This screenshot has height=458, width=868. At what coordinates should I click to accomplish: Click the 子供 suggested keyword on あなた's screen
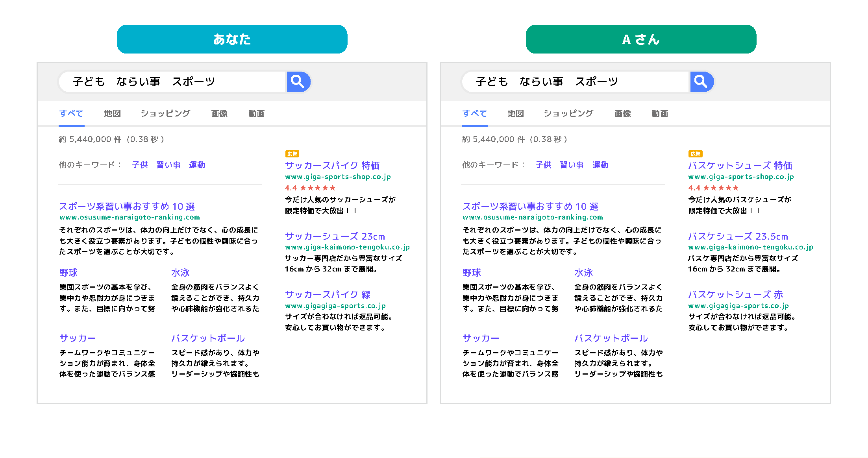tap(140, 165)
